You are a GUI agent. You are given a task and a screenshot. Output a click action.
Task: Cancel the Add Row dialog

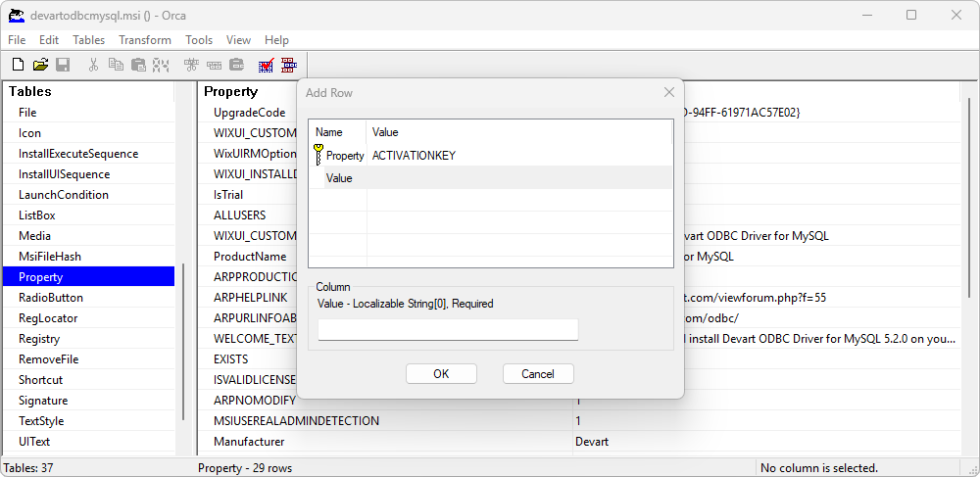pyautogui.click(x=538, y=374)
